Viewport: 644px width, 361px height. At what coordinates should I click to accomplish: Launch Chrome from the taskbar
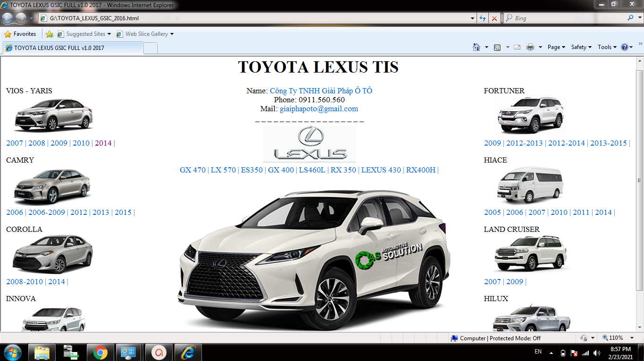tap(100, 352)
